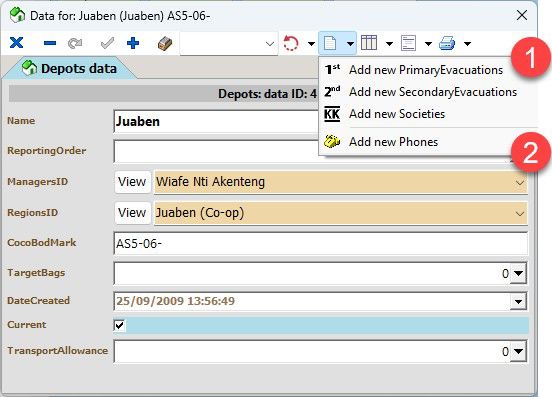Expand the arrow next to refresh icon
This screenshot has height=397, width=552.
click(311, 44)
